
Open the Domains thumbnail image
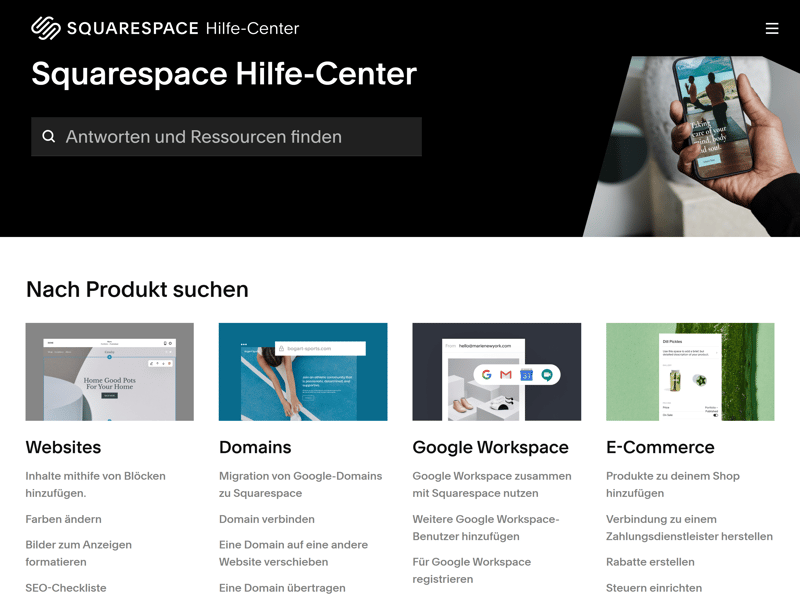pyautogui.click(x=303, y=372)
